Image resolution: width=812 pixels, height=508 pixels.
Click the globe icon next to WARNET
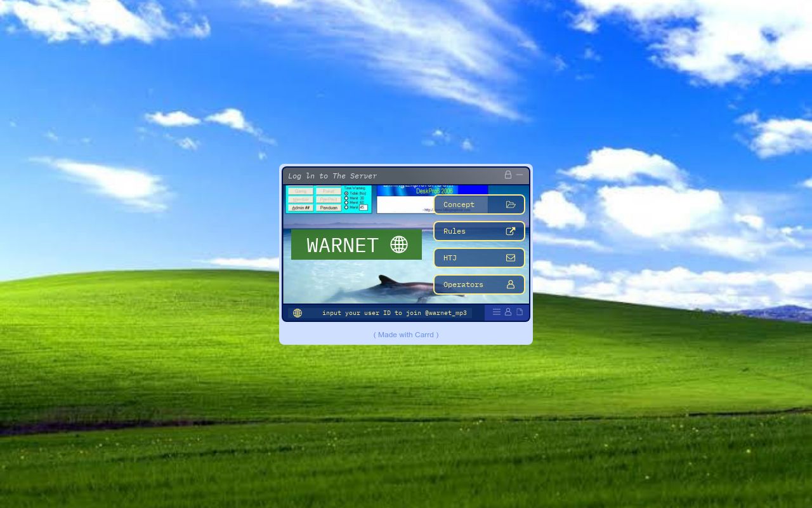coord(399,244)
